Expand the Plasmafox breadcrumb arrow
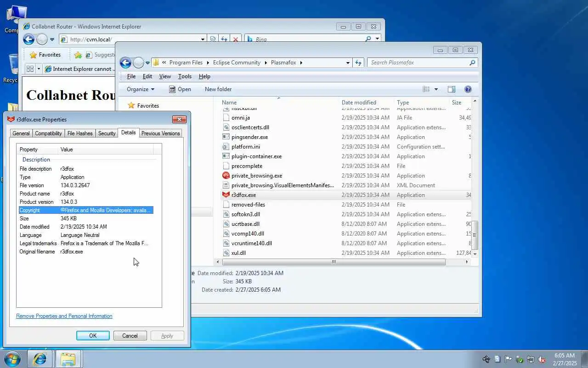 click(x=301, y=63)
